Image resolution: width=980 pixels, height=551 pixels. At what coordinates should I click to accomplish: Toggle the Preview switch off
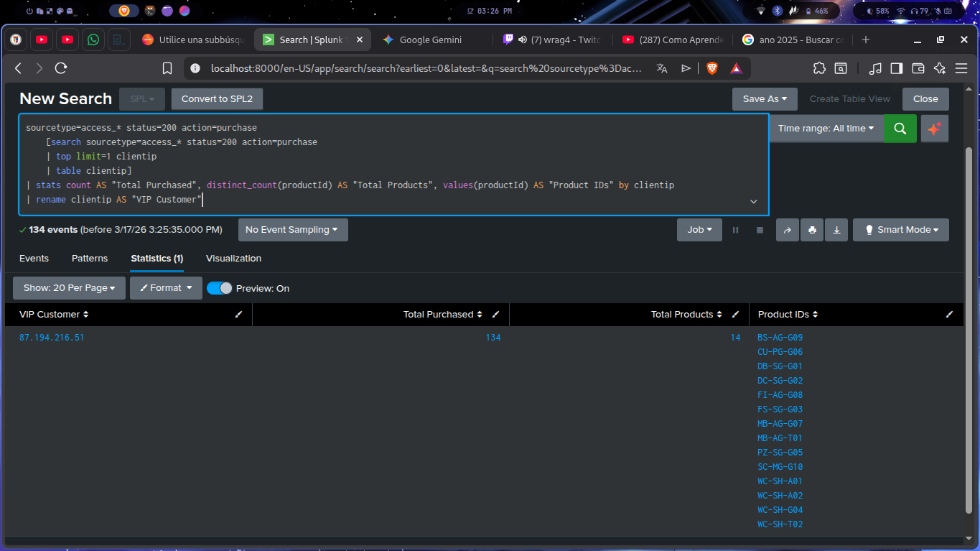(220, 288)
